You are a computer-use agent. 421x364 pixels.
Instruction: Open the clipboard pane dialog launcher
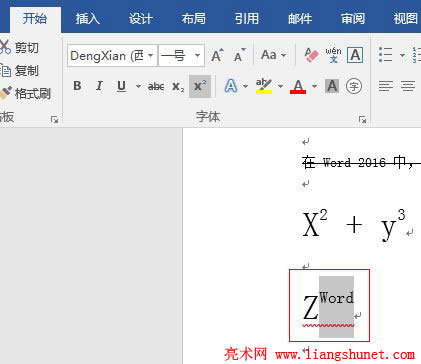54,119
